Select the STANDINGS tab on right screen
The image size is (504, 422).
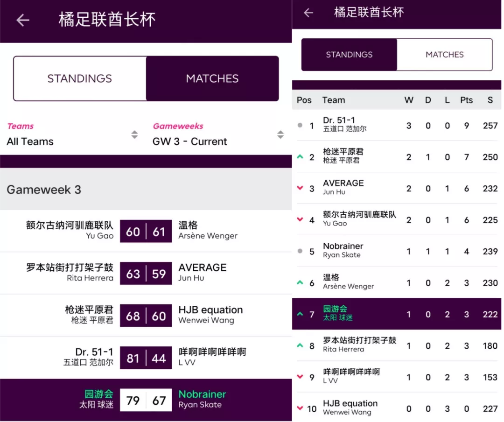[x=349, y=55]
